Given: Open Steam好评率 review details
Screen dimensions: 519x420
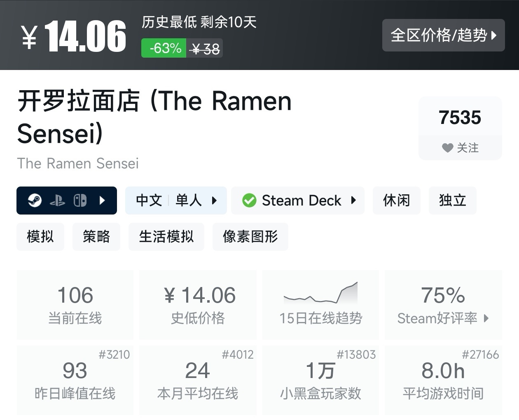Looking at the screenshot, I should [x=443, y=305].
